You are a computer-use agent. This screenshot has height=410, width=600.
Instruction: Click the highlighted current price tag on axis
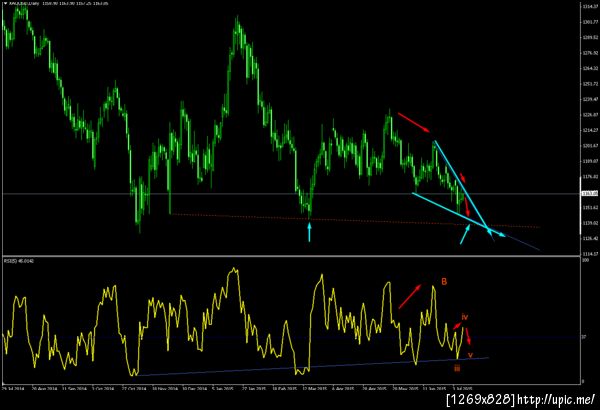[590, 193]
